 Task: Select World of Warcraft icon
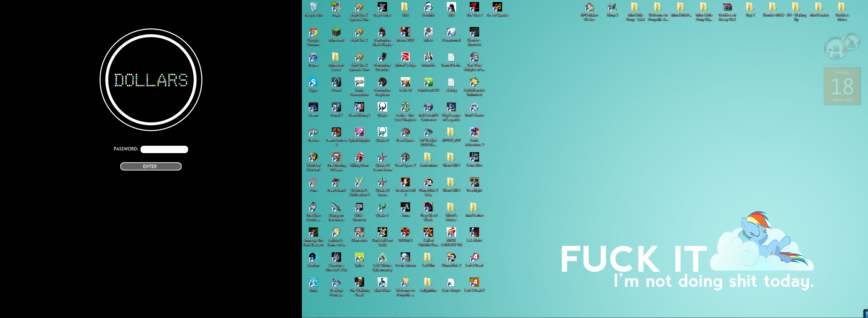tap(313, 162)
